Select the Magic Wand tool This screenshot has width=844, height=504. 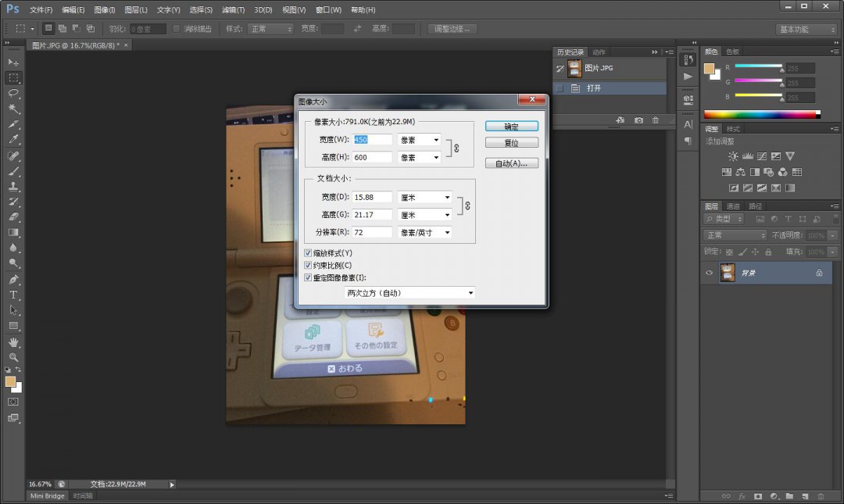point(13,109)
